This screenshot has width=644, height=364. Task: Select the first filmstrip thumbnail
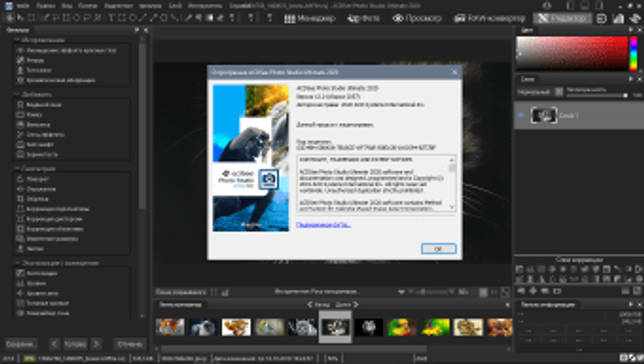click(170, 327)
